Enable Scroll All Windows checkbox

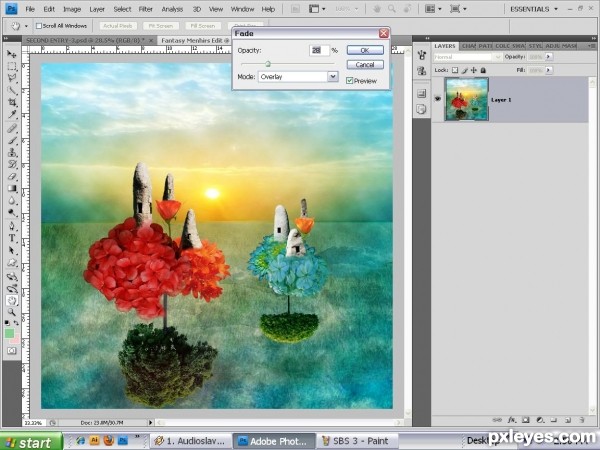click(39, 26)
